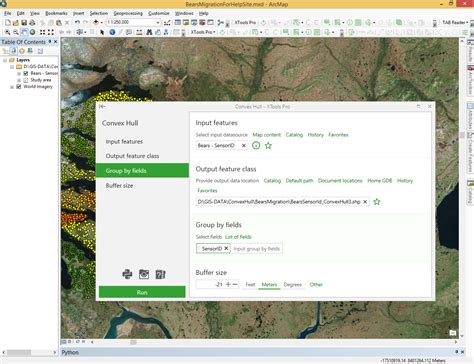Select Meters buffer unit

click(x=269, y=284)
